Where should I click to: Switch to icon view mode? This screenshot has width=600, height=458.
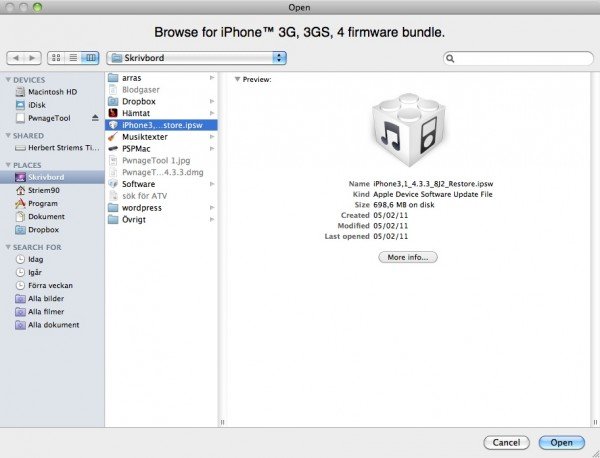(56, 58)
